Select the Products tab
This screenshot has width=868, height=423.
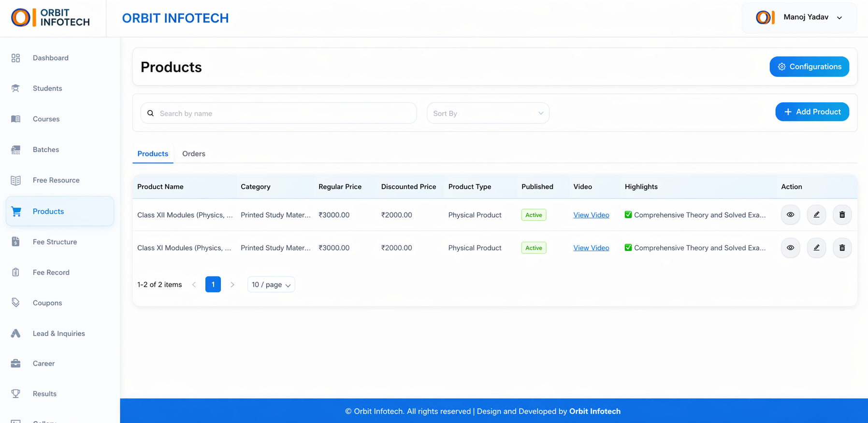(153, 154)
